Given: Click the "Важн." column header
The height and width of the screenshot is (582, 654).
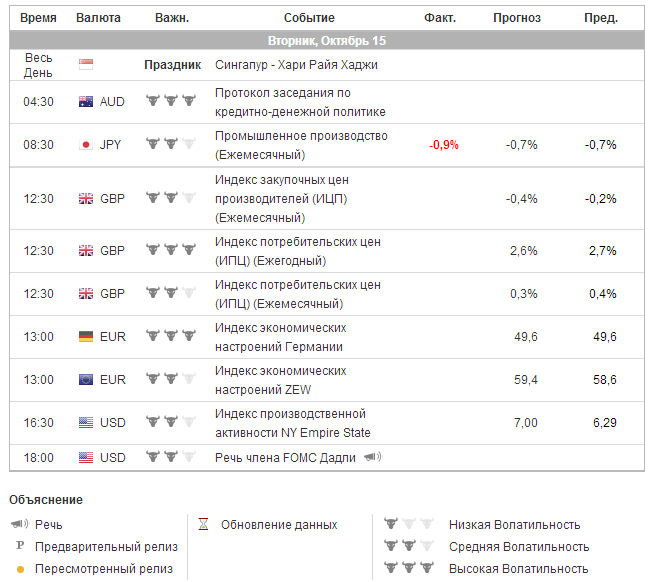Looking at the screenshot, I should [x=172, y=18].
